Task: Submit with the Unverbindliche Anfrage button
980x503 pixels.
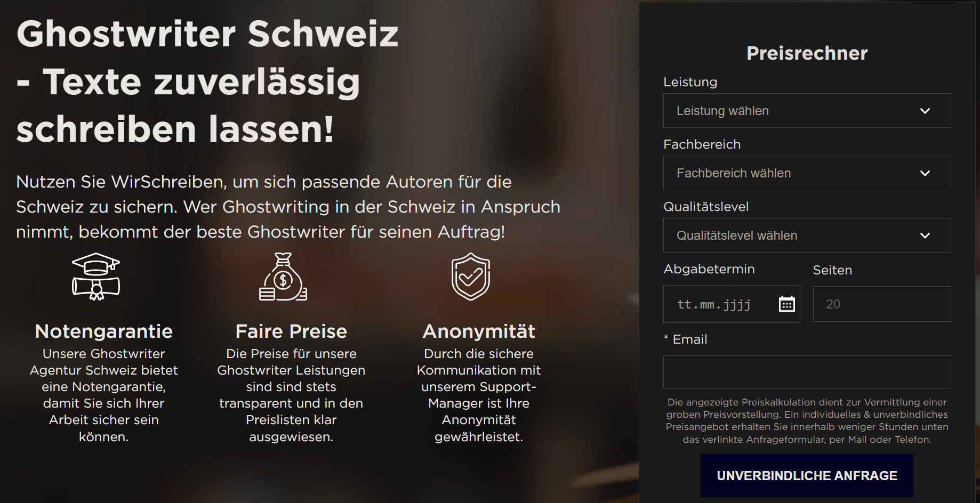Action: 807,475
